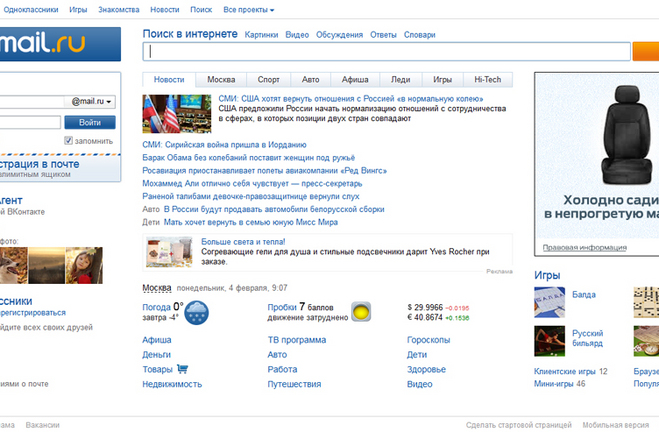This screenshot has width=659, height=432.
Task: Select the Картинки search category
Action: pyautogui.click(x=261, y=35)
